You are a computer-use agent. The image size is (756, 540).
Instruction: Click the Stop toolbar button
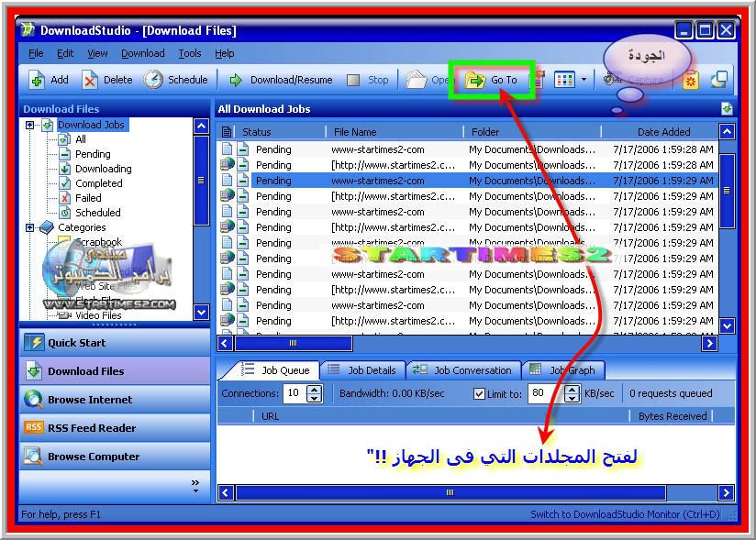pyautogui.click(x=367, y=80)
